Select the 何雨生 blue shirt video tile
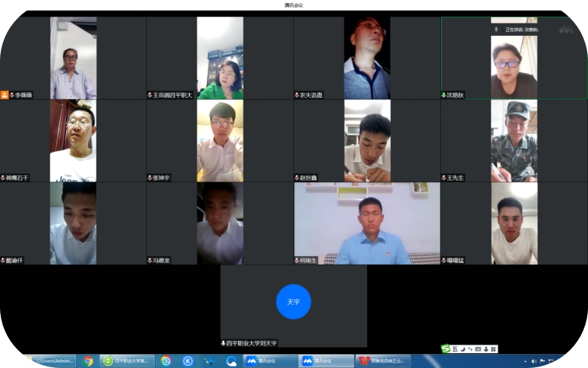 click(367, 223)
